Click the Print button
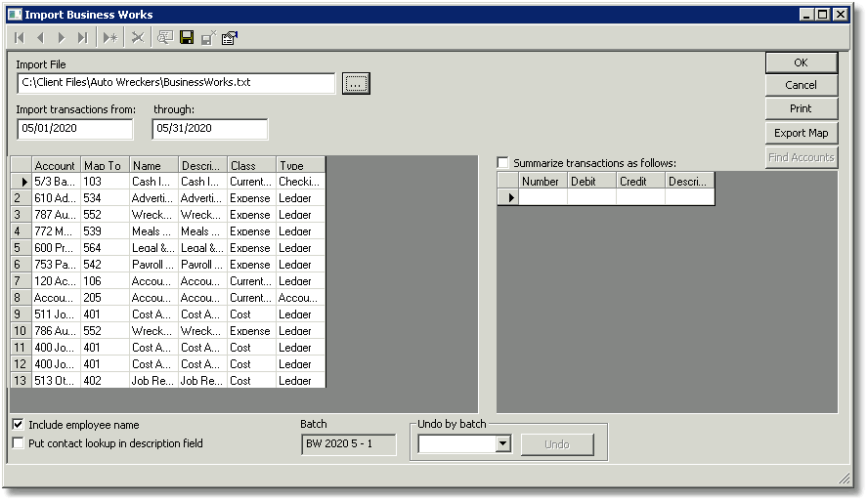868x502 pixels. coord(801,109)
